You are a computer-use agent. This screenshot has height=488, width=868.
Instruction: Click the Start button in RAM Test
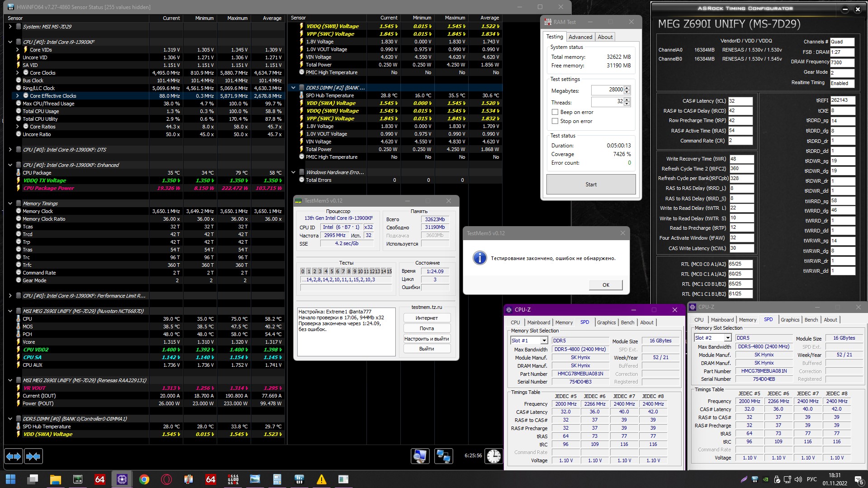591,185
